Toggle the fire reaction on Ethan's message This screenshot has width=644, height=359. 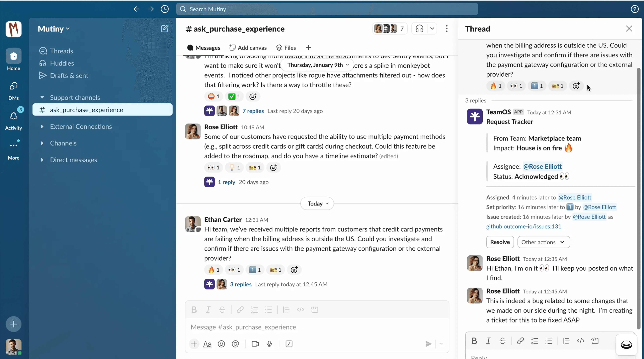coord(213,270)
